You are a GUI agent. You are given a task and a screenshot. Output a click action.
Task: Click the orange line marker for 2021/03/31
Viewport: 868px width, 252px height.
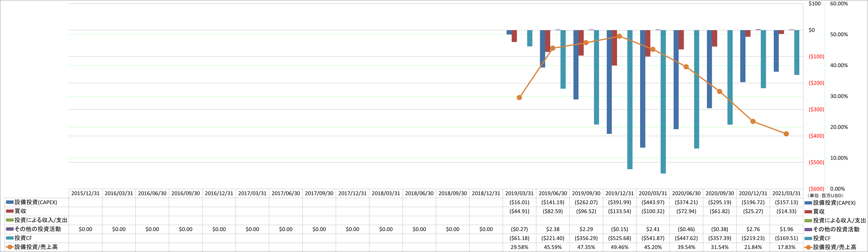pos(786,134)
